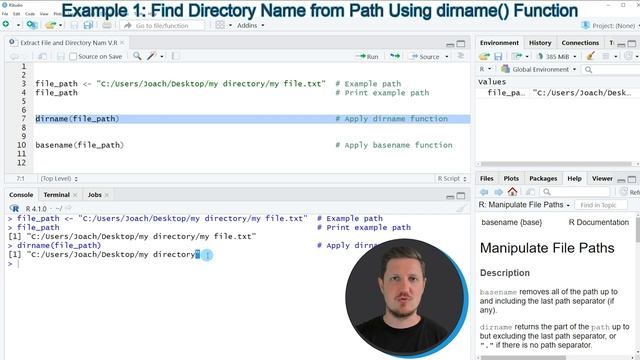Expand the recent files dropdown arrow

(61, 25)
